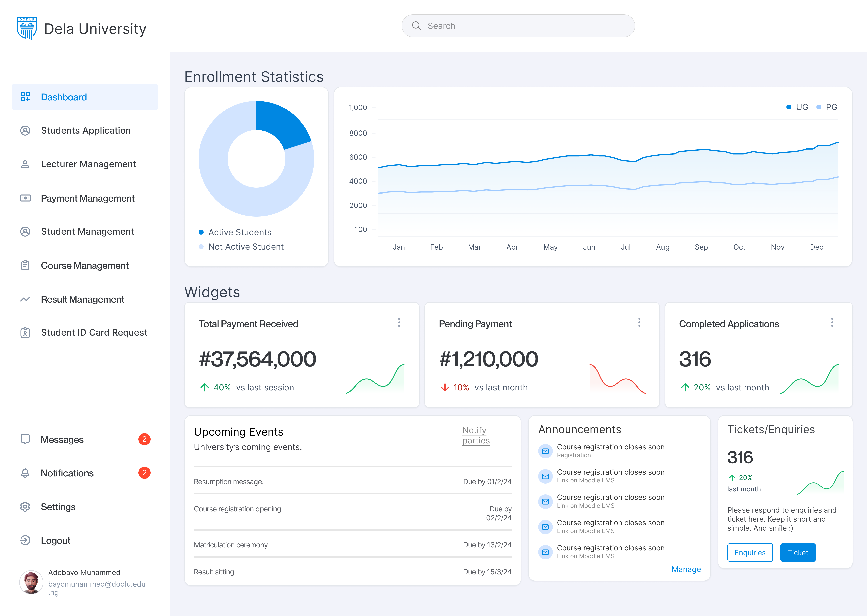Click the Settings gear icon
Image resolution: width=867 pixels, height=616 pixels.
click(25, 507)
